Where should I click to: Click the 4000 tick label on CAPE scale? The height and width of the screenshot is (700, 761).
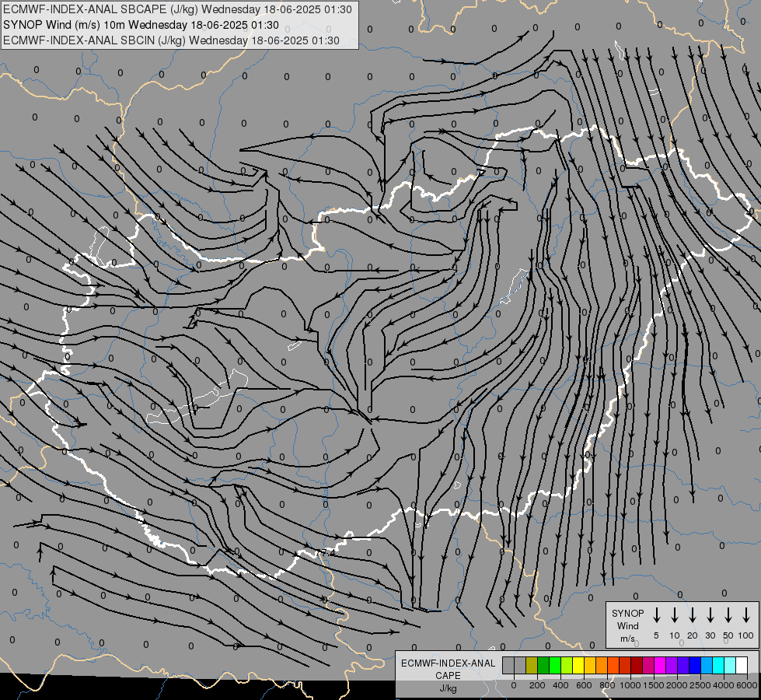click(724, 685)
